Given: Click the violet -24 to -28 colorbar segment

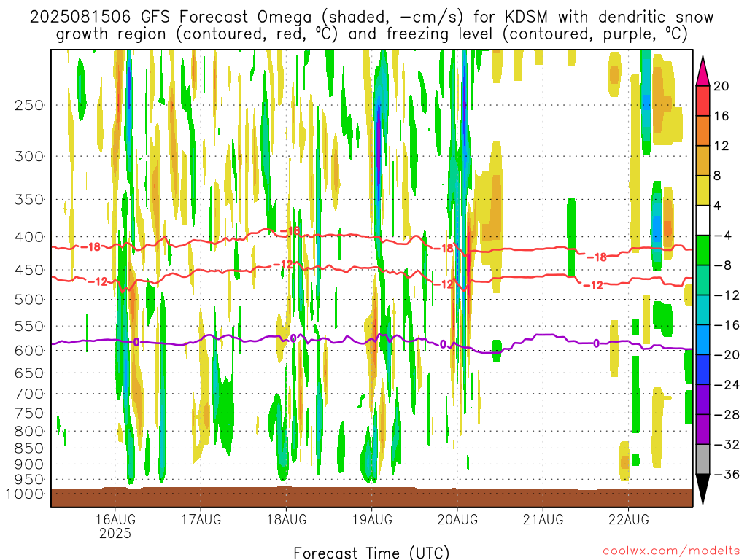Looking at the screenshot, I should point(703,400).
